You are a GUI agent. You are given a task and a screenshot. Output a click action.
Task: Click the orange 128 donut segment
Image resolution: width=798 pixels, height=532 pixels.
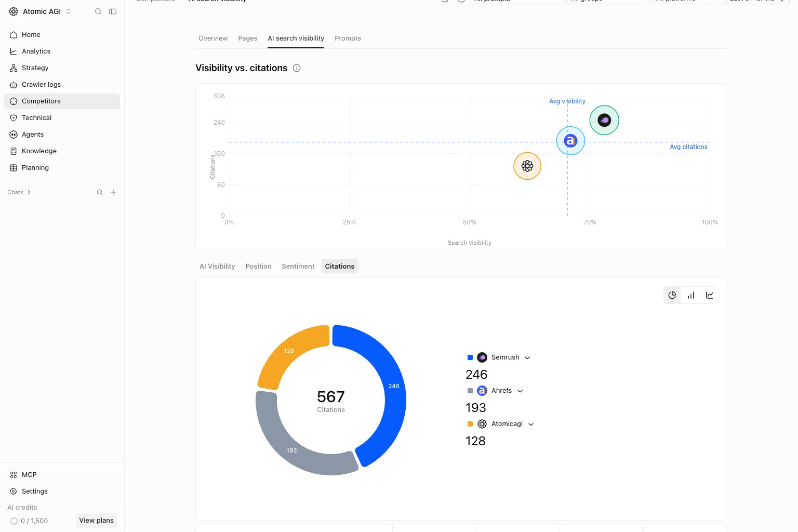[289, 351]
